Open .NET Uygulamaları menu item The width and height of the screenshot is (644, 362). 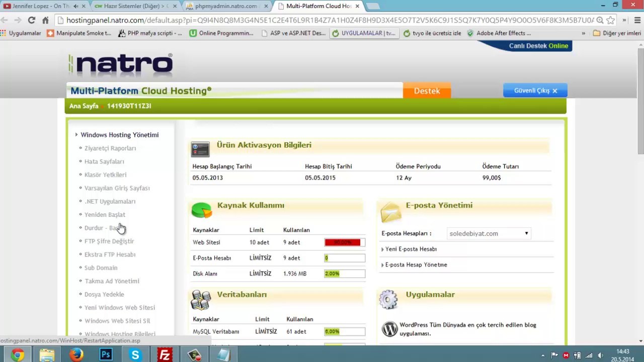coord(110,201)
